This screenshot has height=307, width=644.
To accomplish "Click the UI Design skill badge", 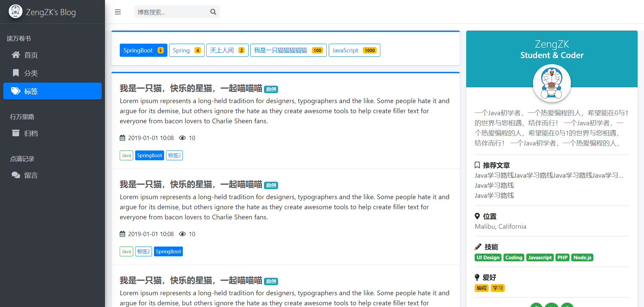I will point(488,258).
